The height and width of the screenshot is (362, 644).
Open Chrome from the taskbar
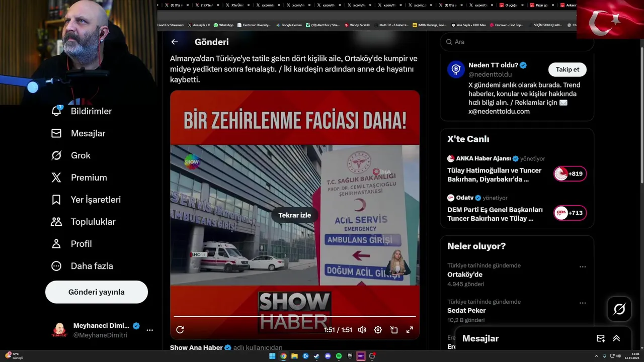coord(283,356)
